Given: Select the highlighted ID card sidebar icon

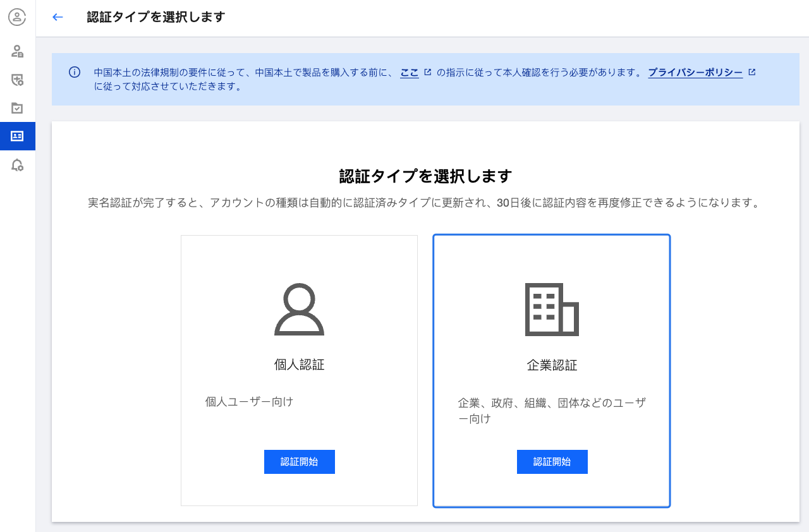Looking at the screenshot, I should point(17,136).
